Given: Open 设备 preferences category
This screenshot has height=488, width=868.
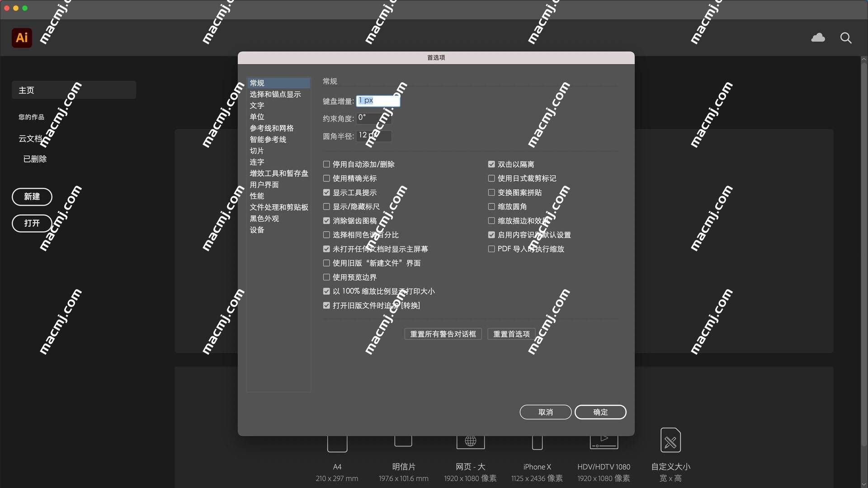Looking at the screenshot, I should [x=278, y=230].
